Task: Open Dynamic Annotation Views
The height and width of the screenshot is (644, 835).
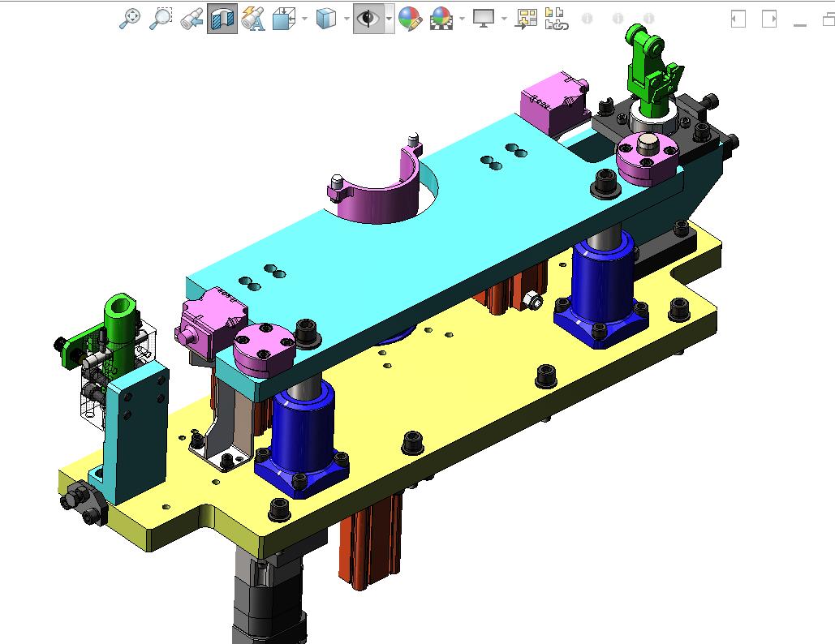Action: pos(253,19)
